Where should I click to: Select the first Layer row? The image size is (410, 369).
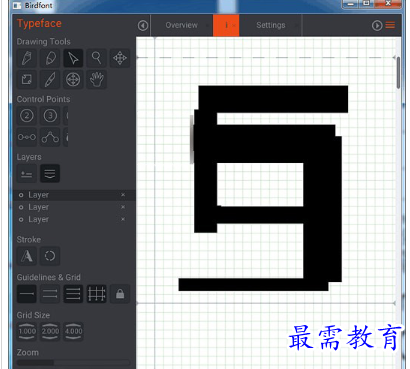point(74,195)
